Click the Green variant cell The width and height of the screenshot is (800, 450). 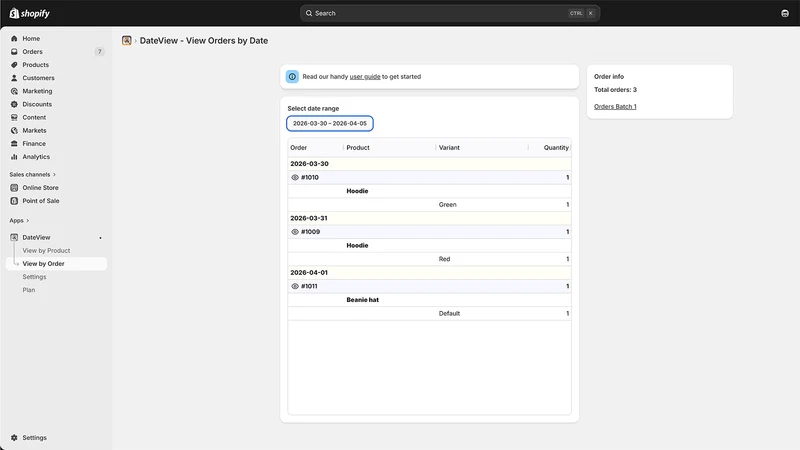pos(447,205)
